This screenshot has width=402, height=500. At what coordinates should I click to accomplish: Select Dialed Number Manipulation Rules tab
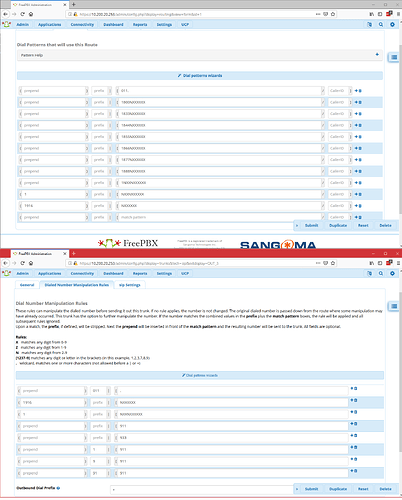point(77,285)
